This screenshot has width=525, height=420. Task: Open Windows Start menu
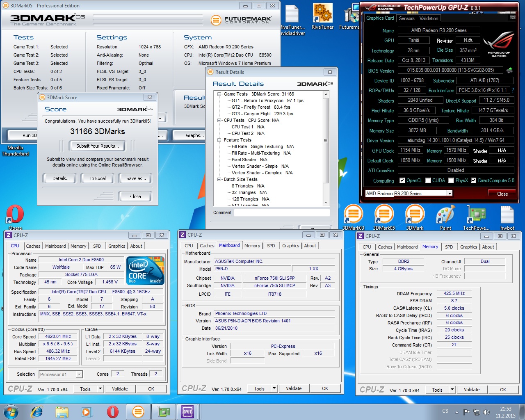point(11,411)
